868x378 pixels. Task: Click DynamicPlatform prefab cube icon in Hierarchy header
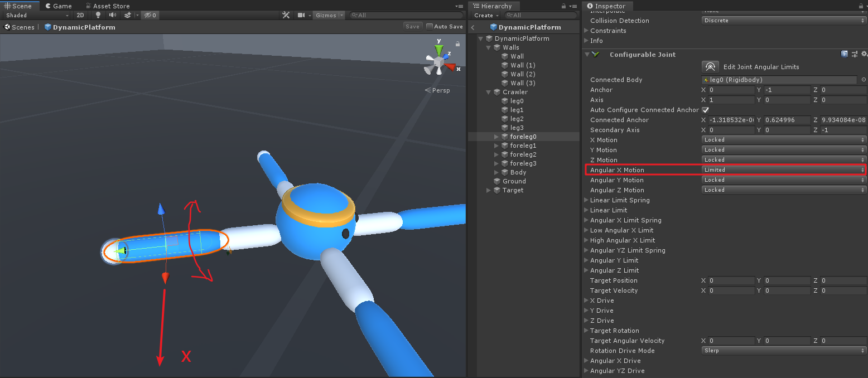[x=493, y=27]
